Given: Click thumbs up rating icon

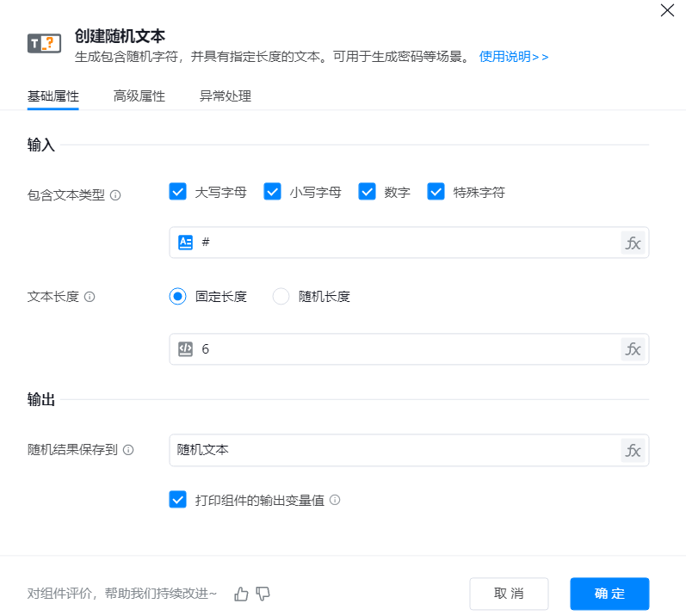Looking at the screenshot, I should click(x=241, y=594).
